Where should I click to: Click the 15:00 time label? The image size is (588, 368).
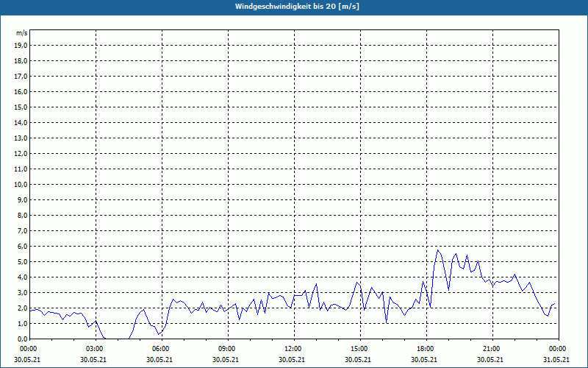pos(360,349)
